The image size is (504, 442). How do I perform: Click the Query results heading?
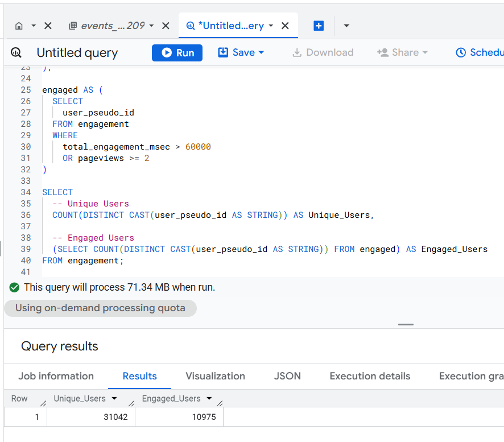coord(60,346)
